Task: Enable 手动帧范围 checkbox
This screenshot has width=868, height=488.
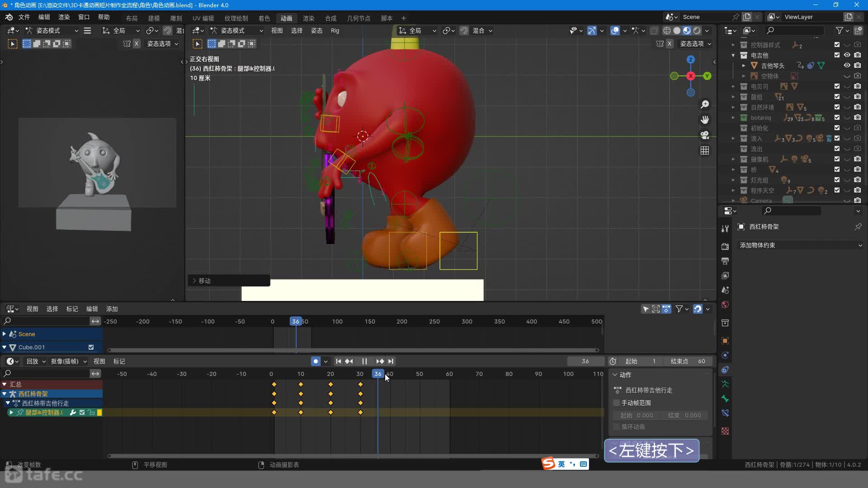Action: (x=616, y=403)
